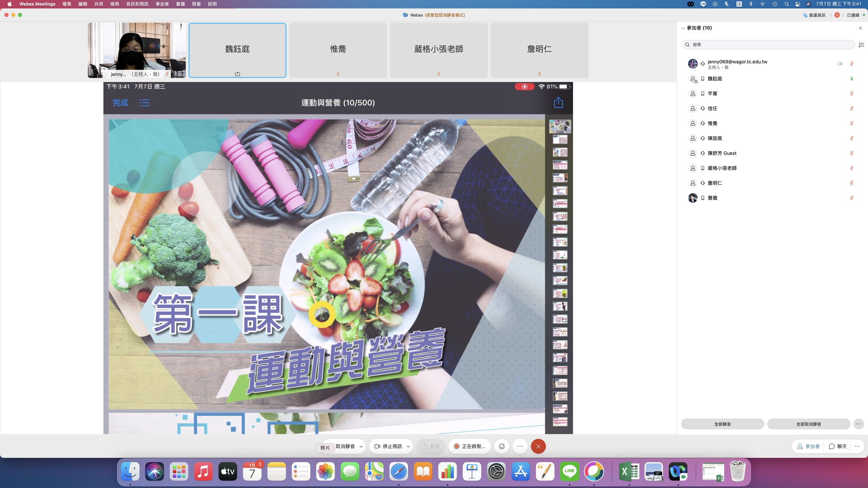Image resolution: width=868 pixels, height=488 pixels.
Task: End the meeting with red X button
Action: click(538, 446)
